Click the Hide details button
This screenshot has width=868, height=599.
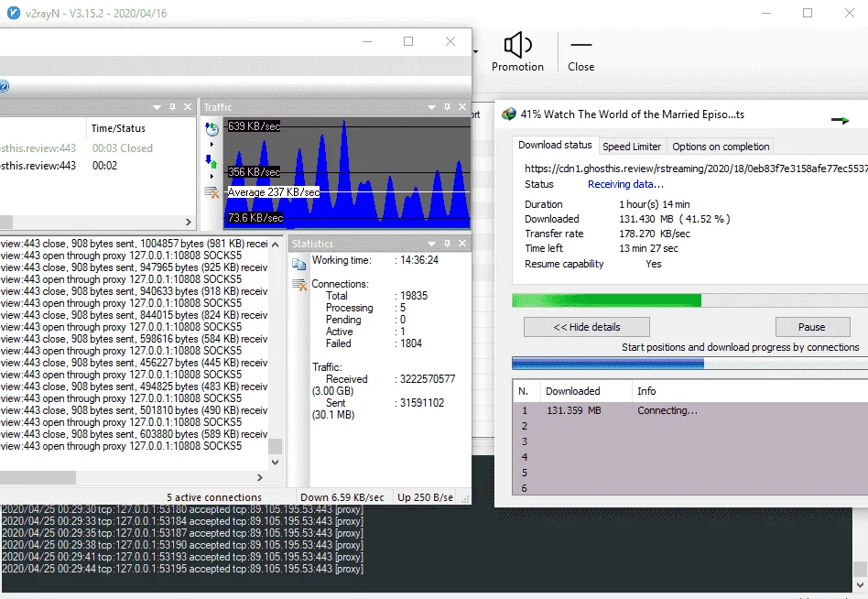(x=587, y=327)
